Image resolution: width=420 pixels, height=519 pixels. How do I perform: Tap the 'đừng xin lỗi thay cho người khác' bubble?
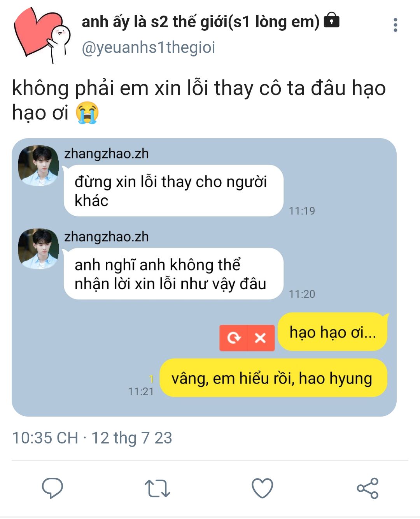tap(173, 191)
